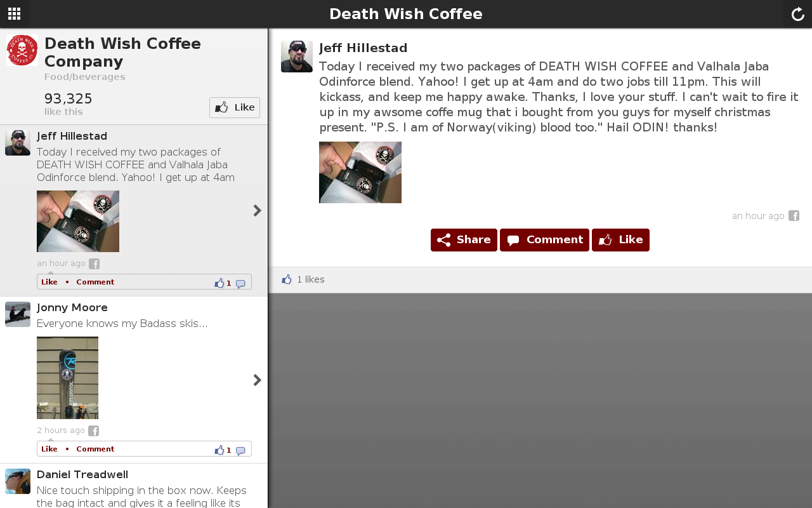Select the name 'Jonny Moore' in feed
Viewport: 812px width, 508px height.
pyautogui.click(x=72, y=308)
